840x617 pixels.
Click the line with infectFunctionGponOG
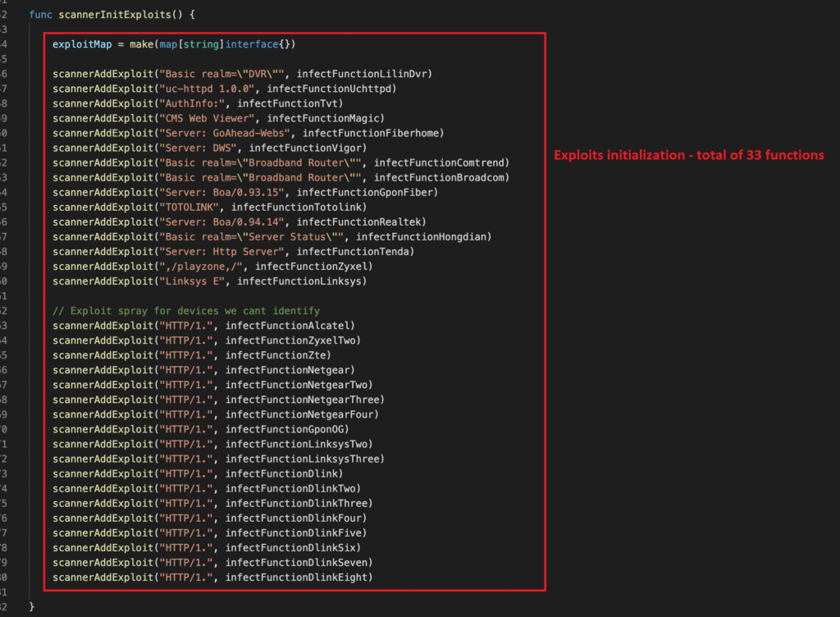tap(201, 430)
